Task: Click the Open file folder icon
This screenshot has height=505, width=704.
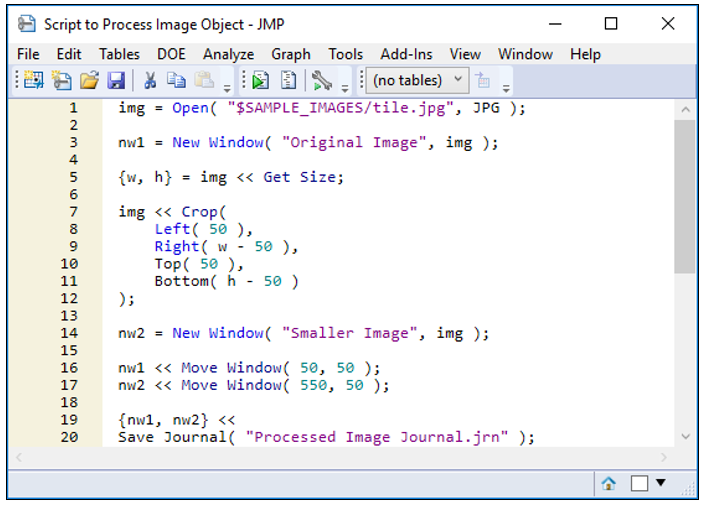Action: [x=89, y=80]
